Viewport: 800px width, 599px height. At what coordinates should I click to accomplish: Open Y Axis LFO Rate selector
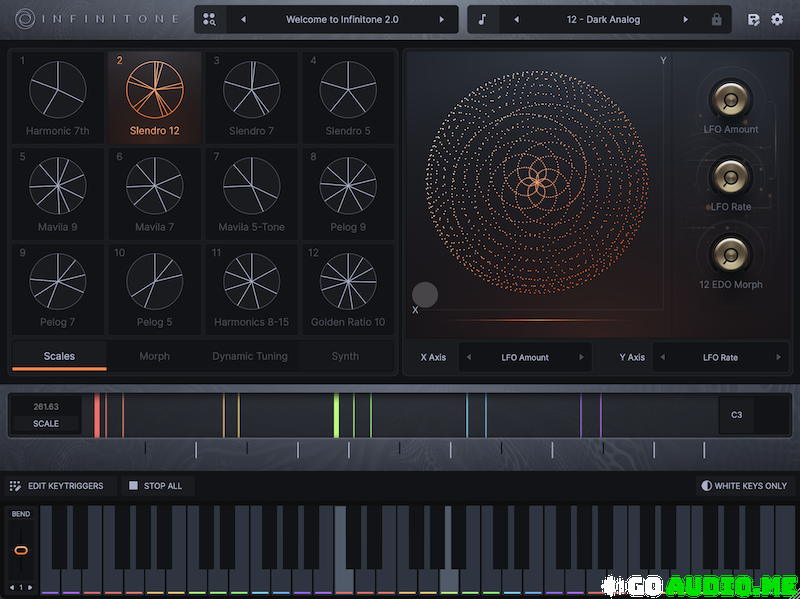pyautogui.click(x=720, y=357)
